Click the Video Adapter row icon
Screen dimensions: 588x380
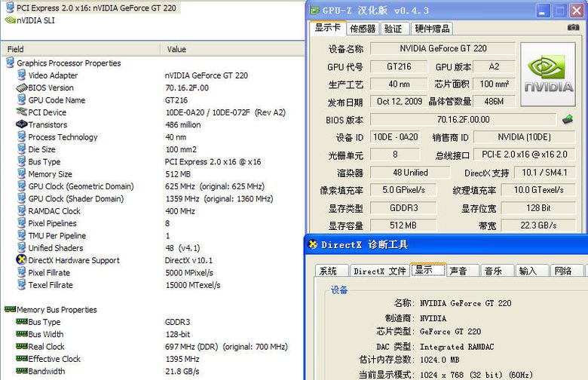click(22, 75)
